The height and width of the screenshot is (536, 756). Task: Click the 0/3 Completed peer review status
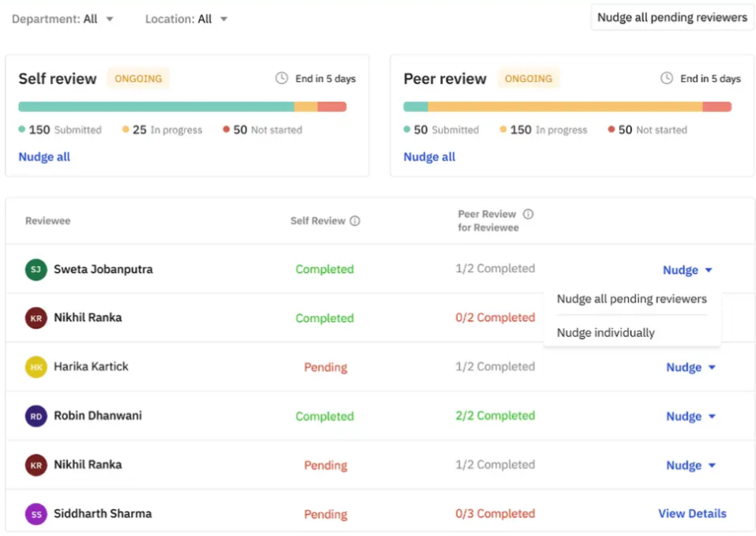point(495,513)
